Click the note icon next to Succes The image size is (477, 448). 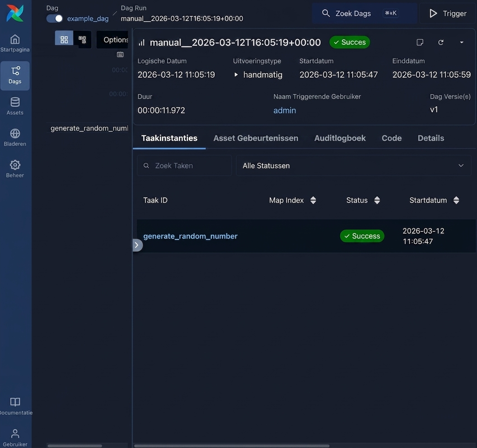point(420,42)
